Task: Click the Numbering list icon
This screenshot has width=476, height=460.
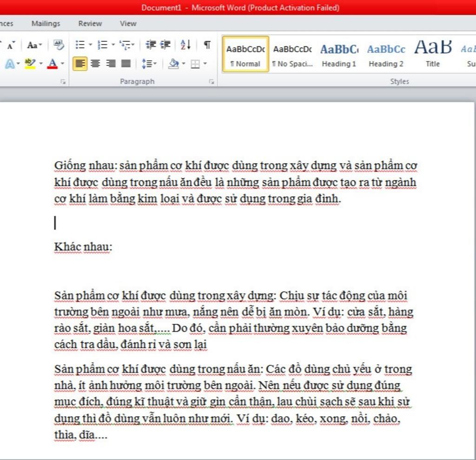Action: (x=103, y=45)
